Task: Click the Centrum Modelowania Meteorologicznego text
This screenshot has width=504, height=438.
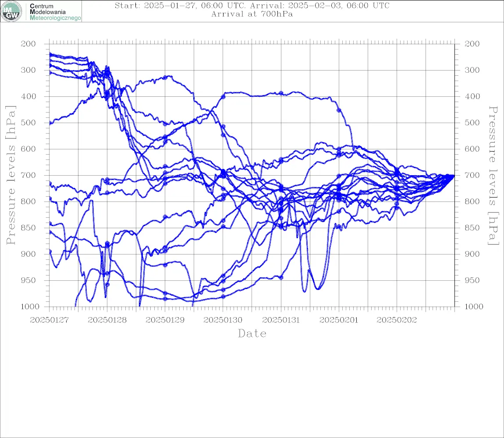Action: tap(55, 12)
